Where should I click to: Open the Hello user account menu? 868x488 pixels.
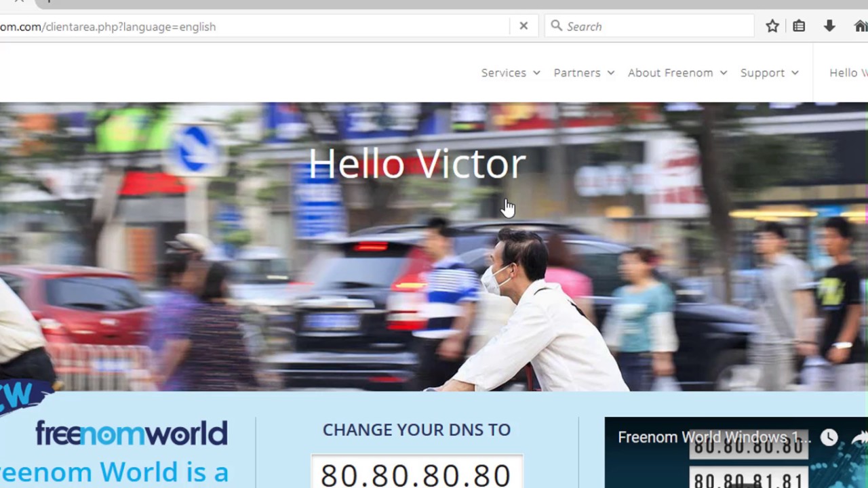[x=848, y=73]
